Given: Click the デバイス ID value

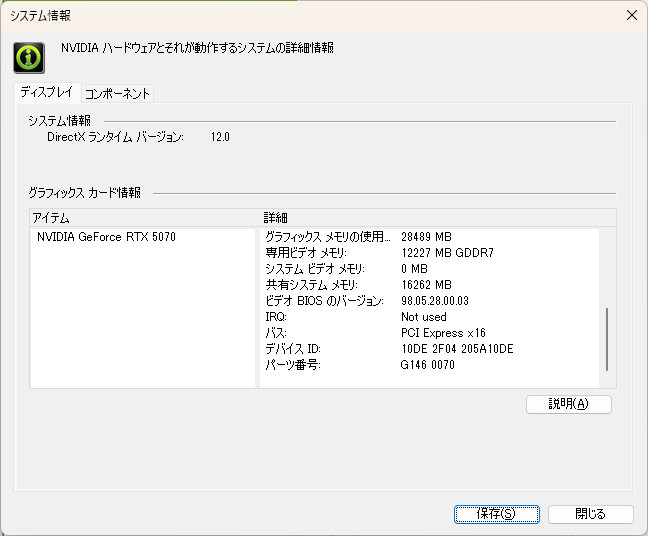Looking at the screenshot, I should (x=457, y=349).
